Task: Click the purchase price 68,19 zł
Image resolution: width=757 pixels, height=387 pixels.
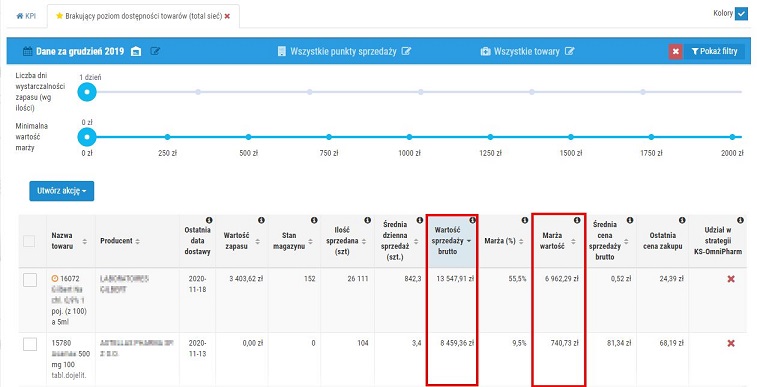Action: pos(671,343)
